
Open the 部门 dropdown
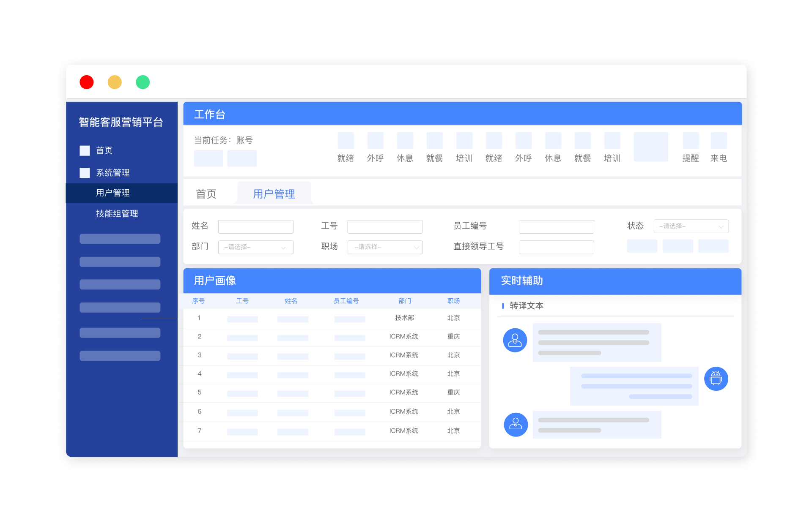point(255,247)
